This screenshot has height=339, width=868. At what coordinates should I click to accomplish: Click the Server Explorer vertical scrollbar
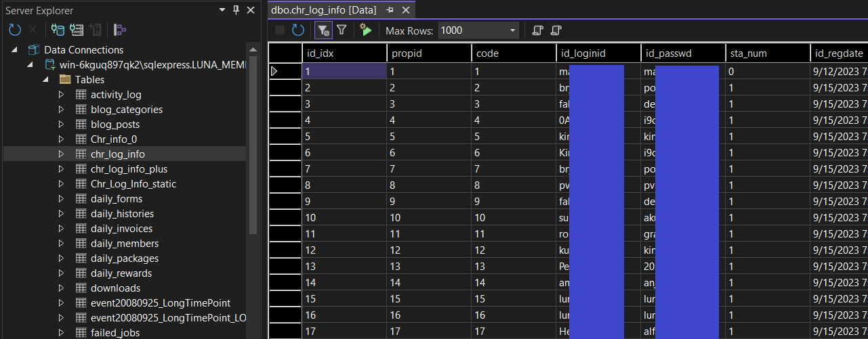coord(253,146)
